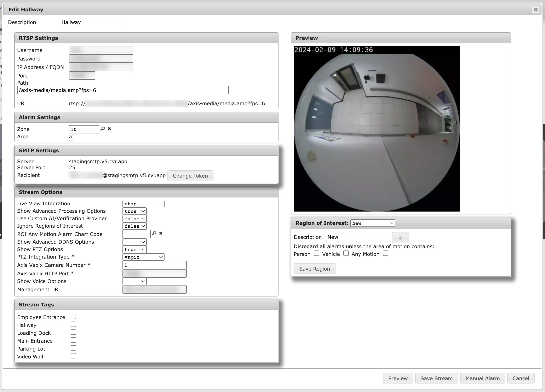This screenshot has height=392, width=545.
Task: Click the Zone input field
Action: (84, 129)
